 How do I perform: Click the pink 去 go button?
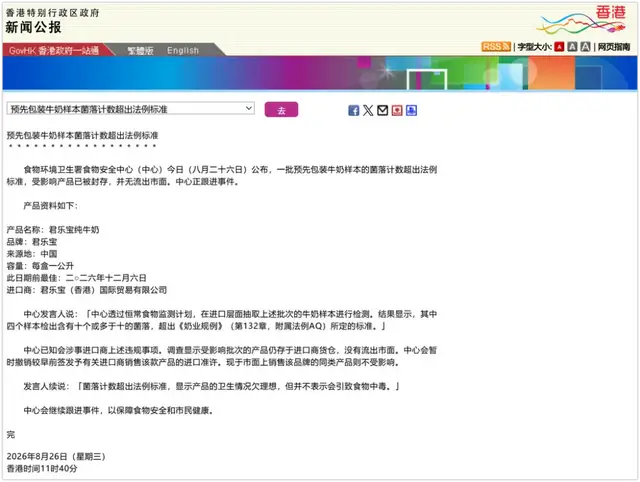[x=281, y=110]
